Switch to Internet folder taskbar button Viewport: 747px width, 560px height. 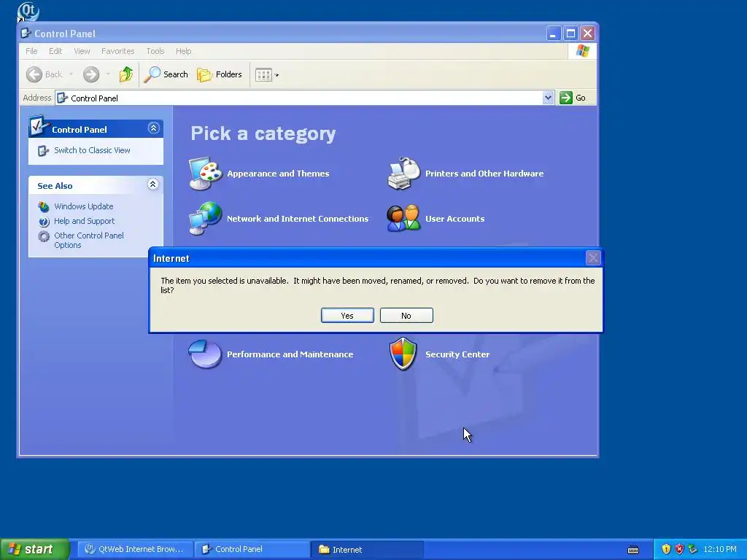[x=368, y=549]
